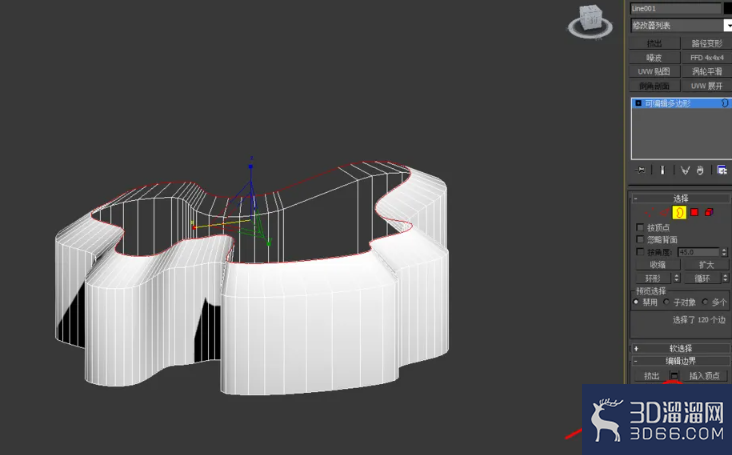Select Vertex sub-object level icon
Image resolution: width=732 pixels, height=455 pixels.
(649, 212)
